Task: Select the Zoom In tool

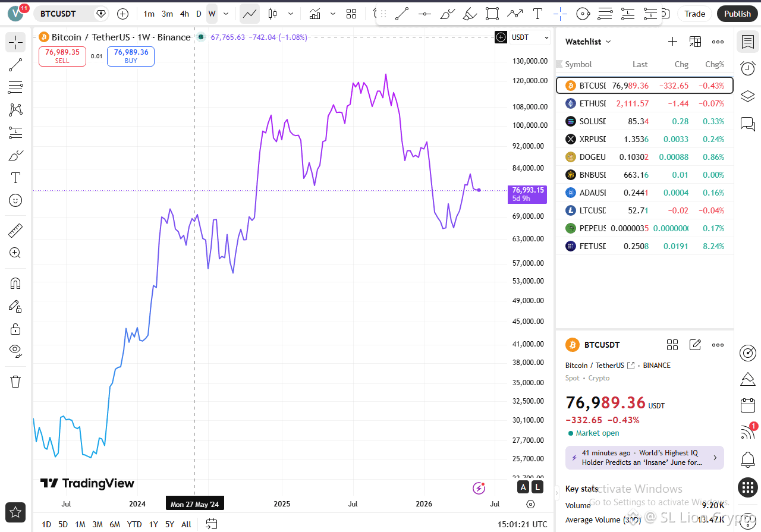Action: click(x=15, y=253)
